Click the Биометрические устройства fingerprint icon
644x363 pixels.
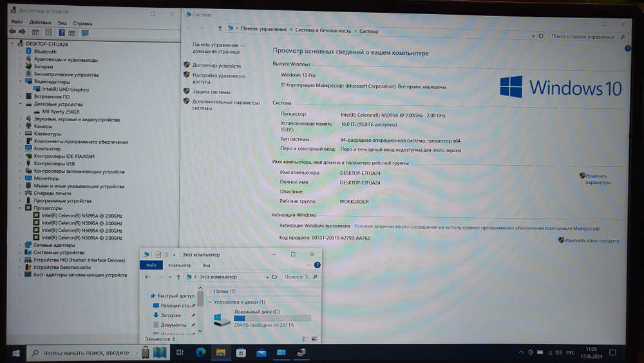28,74
